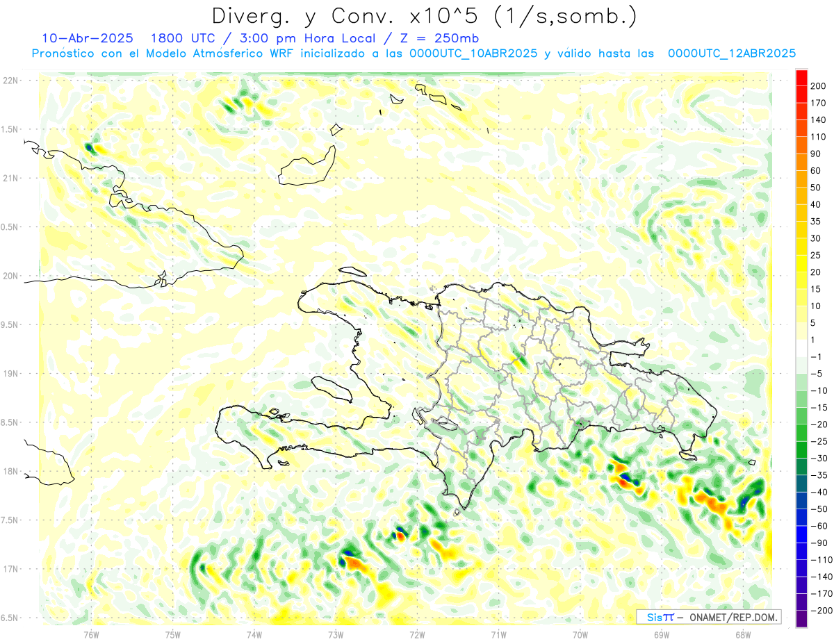834x644 pixels.
Task: Click the colorbar value '-90'
Action: coord(819,543)
